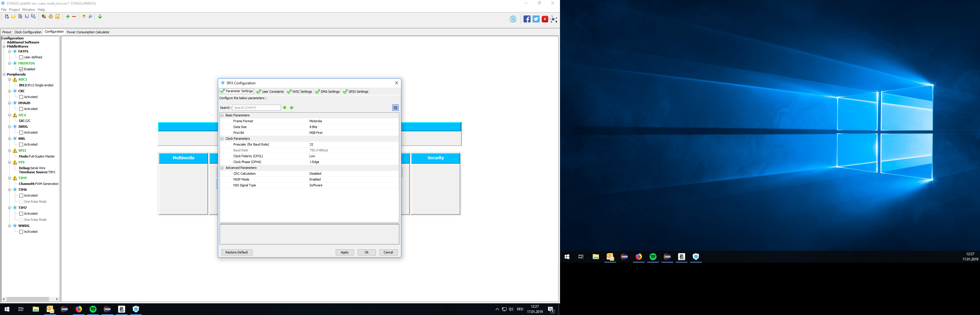Click the green plus toolbar icon
This screenshot has height=315, width=980.
tap(68, 17)
